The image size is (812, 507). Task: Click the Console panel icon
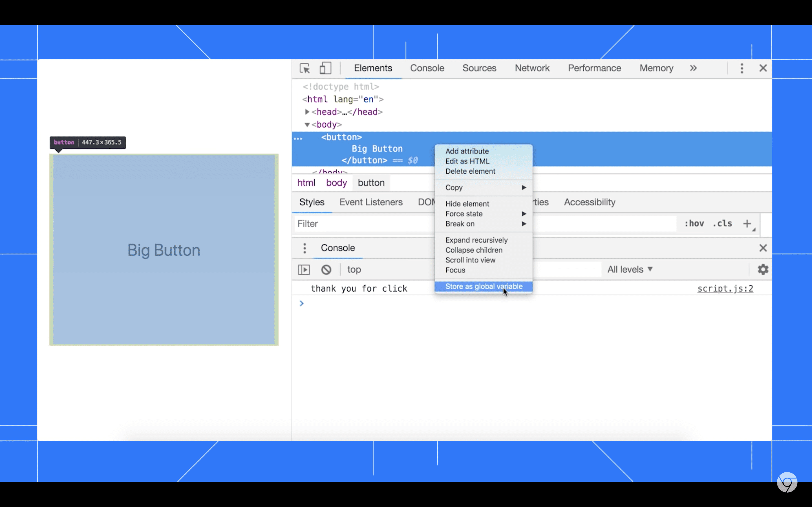427,68
